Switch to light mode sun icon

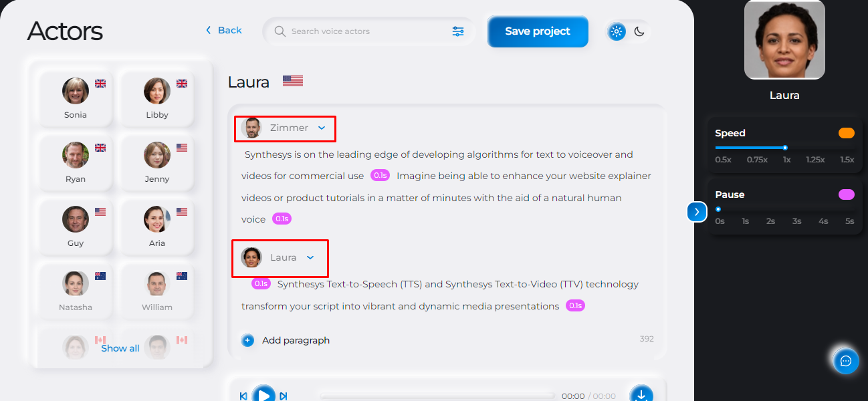617,31
